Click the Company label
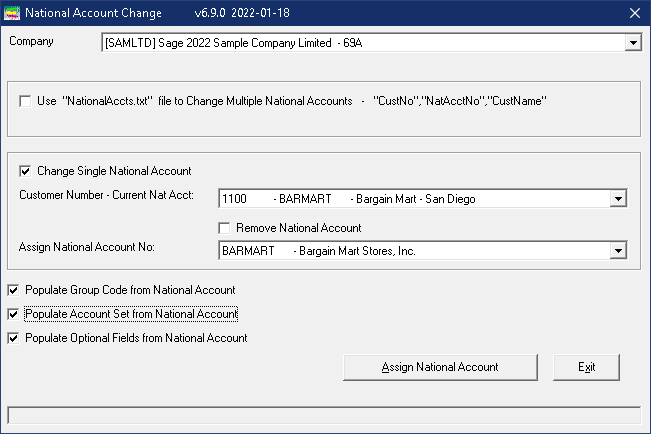The image size is (651, 434). pos(32,41)
